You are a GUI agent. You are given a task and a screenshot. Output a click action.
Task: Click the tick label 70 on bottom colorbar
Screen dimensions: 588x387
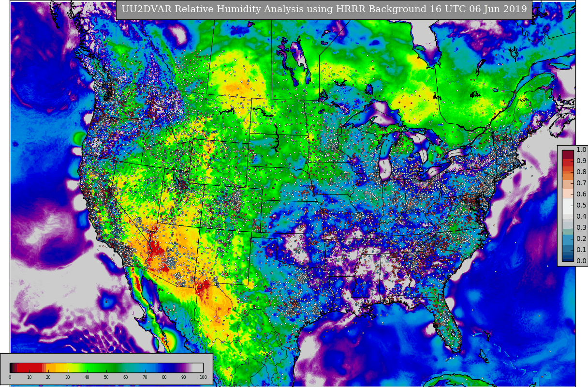145,377
